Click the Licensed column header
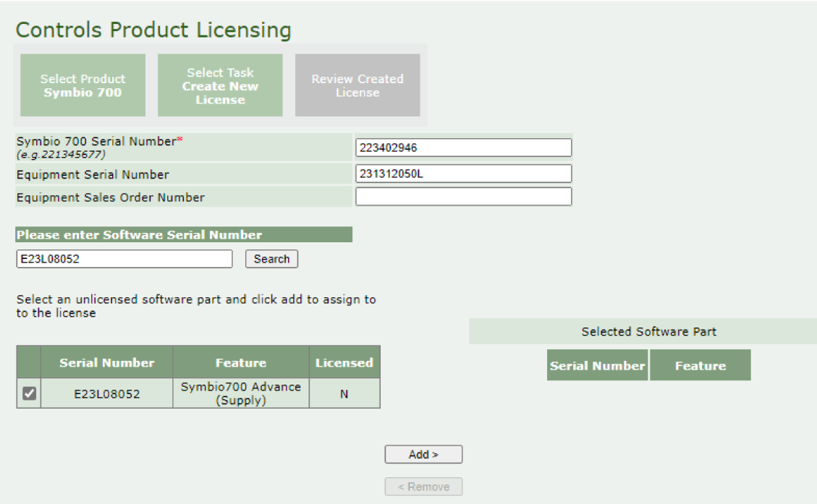Screen dimensions: 817x504 (344, 362)
